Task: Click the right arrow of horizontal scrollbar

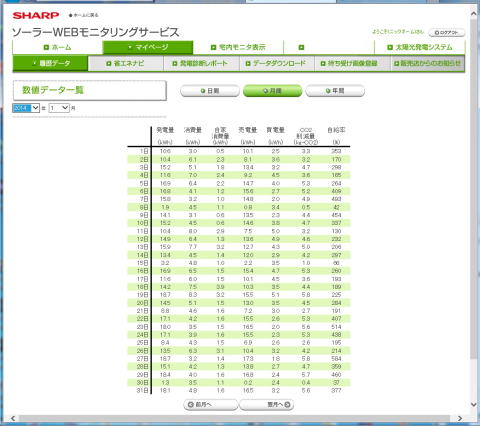Action: click(460, 418)
